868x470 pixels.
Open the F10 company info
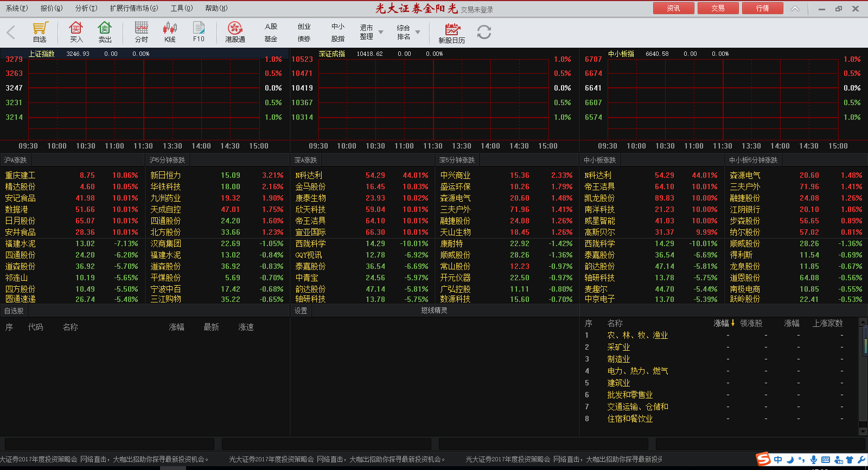tap(199, 32)
